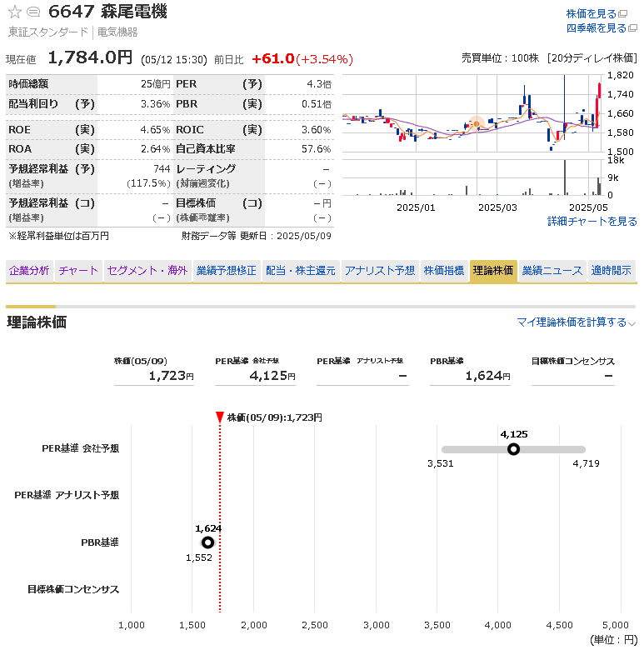Open the 株価を見る link

(x=591, y=14)
